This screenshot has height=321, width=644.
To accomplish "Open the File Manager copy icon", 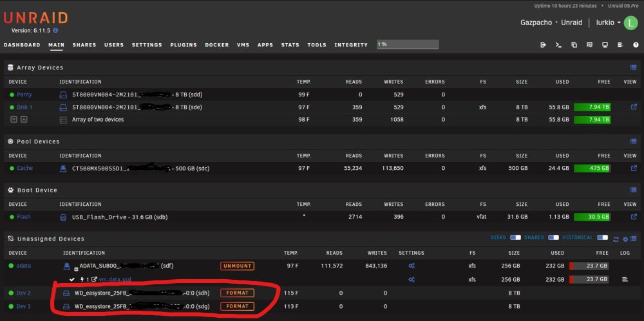I will 574,45.
